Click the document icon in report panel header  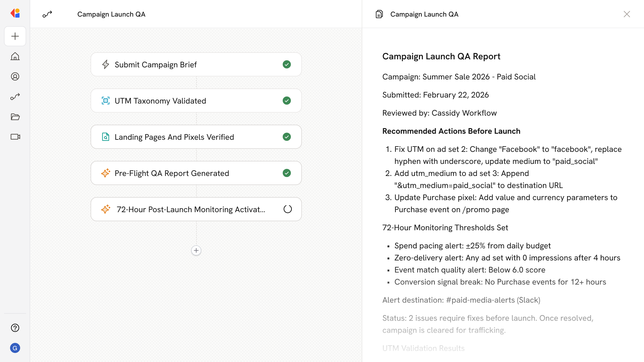379,14
